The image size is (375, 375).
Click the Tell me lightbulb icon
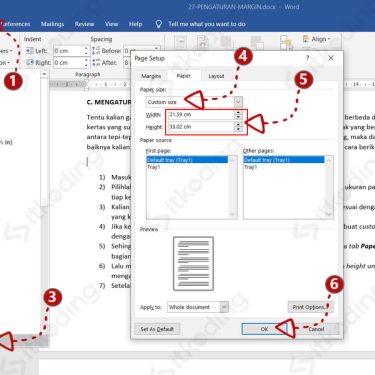[x=159, y=24]
